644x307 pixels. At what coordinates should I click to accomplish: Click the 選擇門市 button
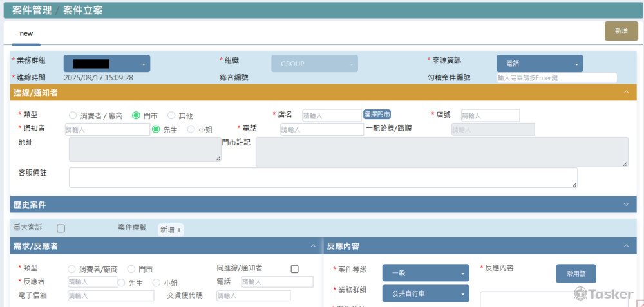click(x=377, y=115)
